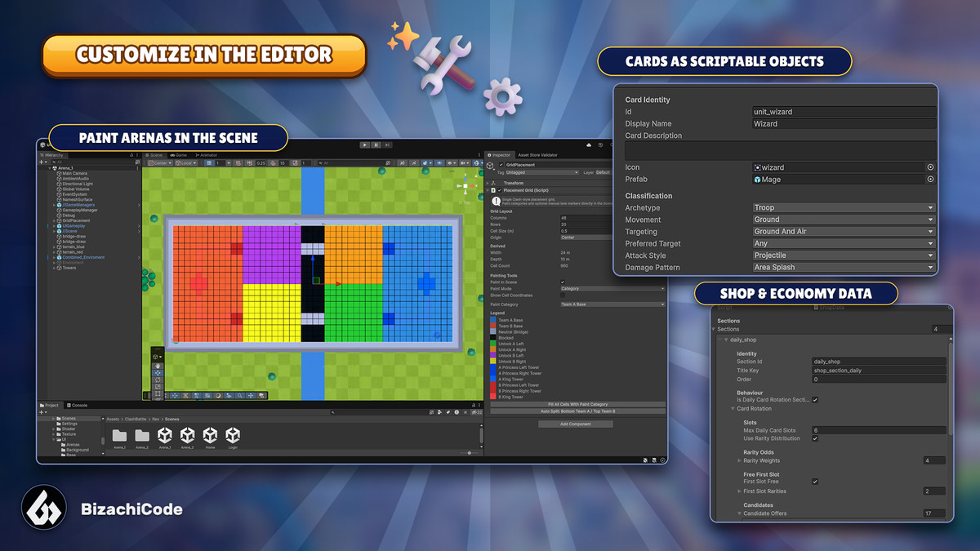Open the Archetype dropdown set to Troop
This screenshot has height=551, width=980.
[x=844, y=207]
